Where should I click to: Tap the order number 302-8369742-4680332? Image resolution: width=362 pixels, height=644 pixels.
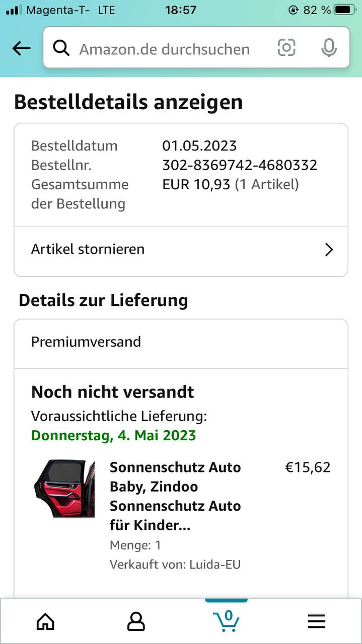click(x=240, y=165)
